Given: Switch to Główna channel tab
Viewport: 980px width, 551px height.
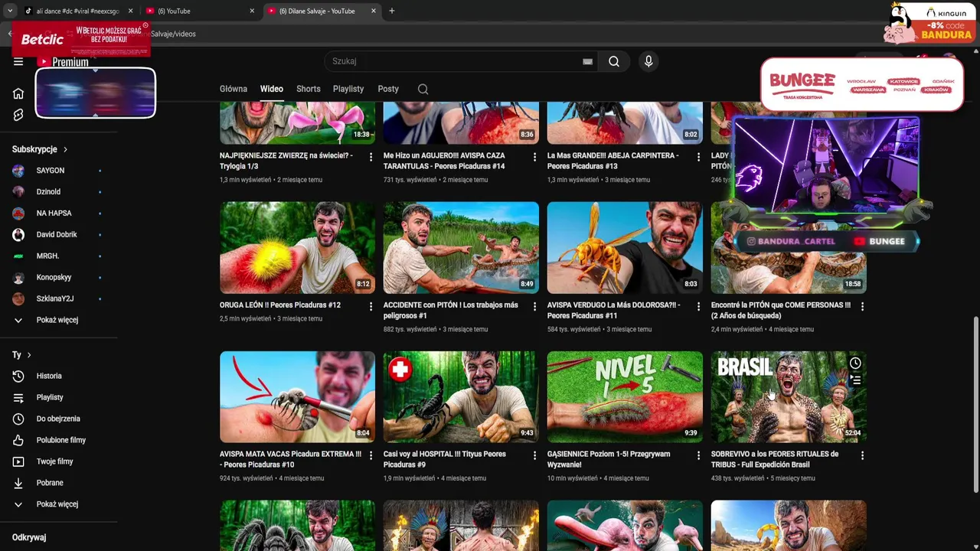Looking at the screenshot, I should [x=234, y=89].
